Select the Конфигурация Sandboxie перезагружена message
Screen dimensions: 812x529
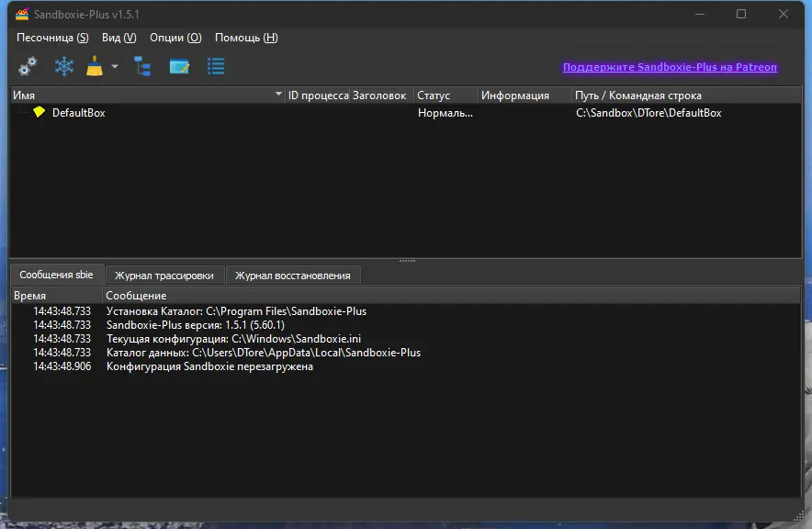point(209,366)
